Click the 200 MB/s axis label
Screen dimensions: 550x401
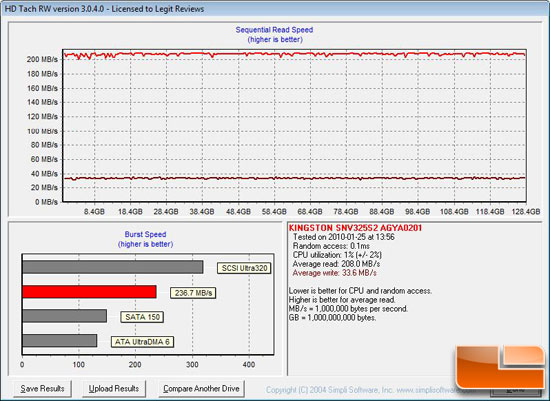coord(42,59)
